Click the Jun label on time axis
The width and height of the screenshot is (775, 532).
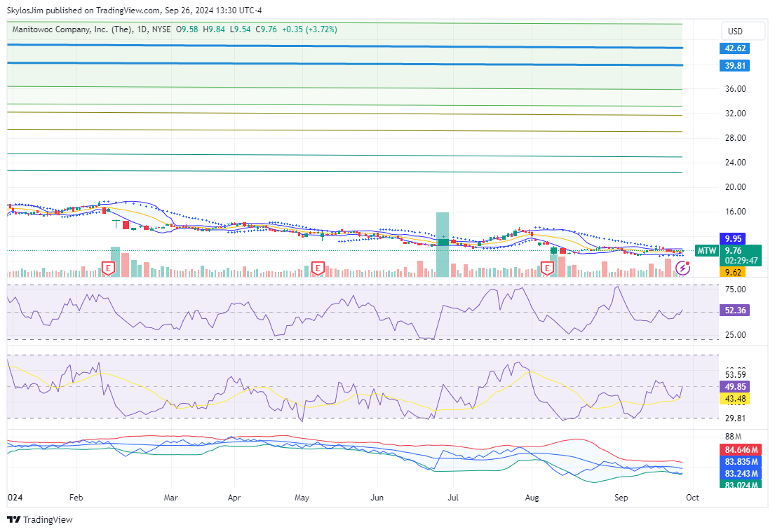[x=377, y=498]
